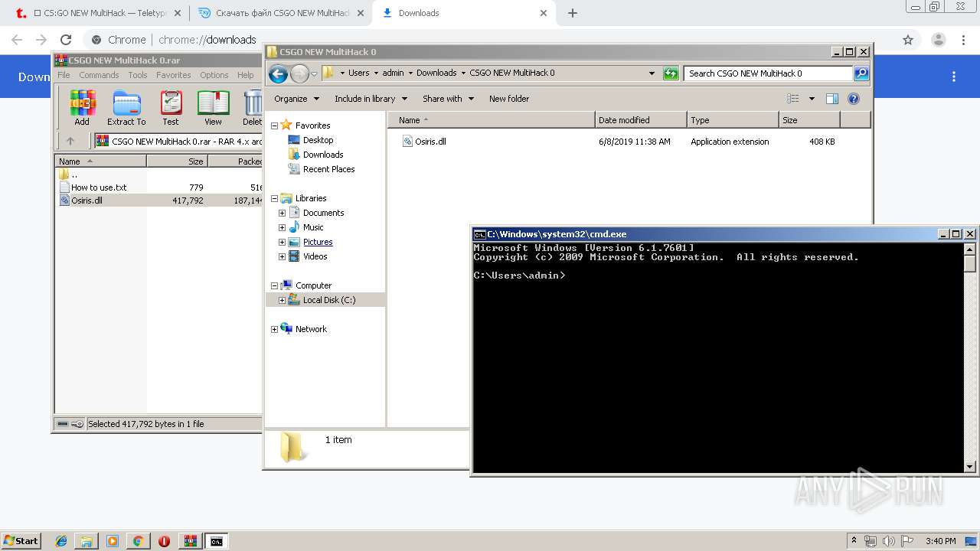Image resolution: width=980 pixels, height=551 pixels.
Task: Click the volume speaker tray icon
Action: pyautogui.click(x=887, y=541)
